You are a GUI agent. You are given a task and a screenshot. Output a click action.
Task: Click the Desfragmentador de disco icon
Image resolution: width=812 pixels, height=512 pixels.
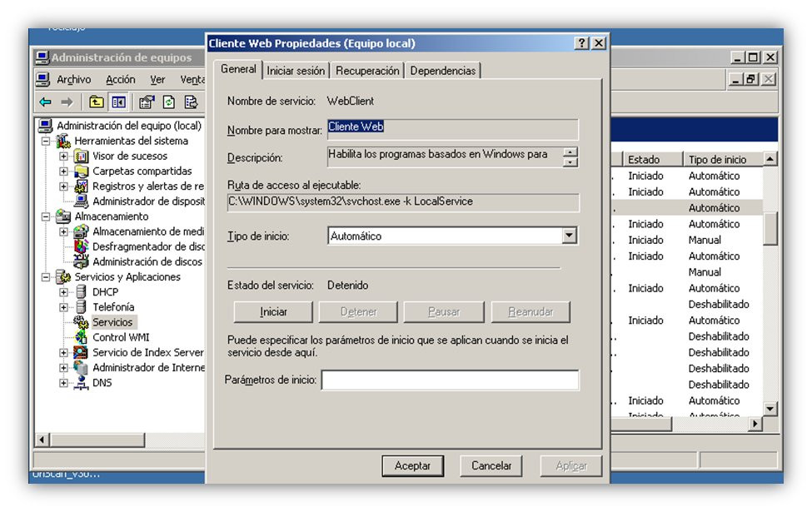coord(81,246)
